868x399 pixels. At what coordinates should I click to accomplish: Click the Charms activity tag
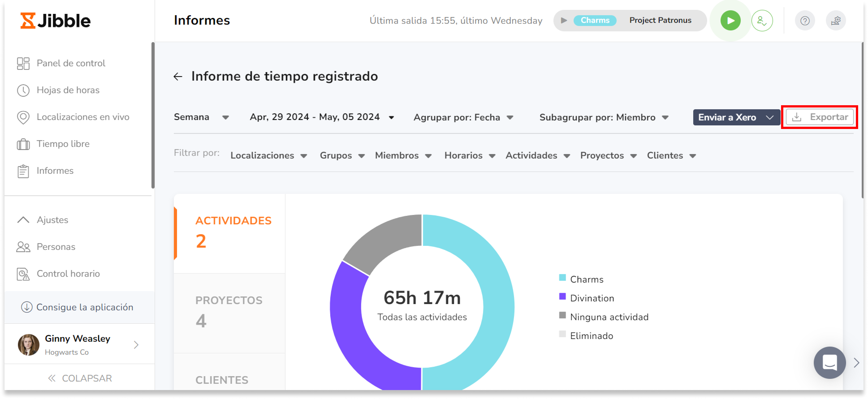[595, 21]
